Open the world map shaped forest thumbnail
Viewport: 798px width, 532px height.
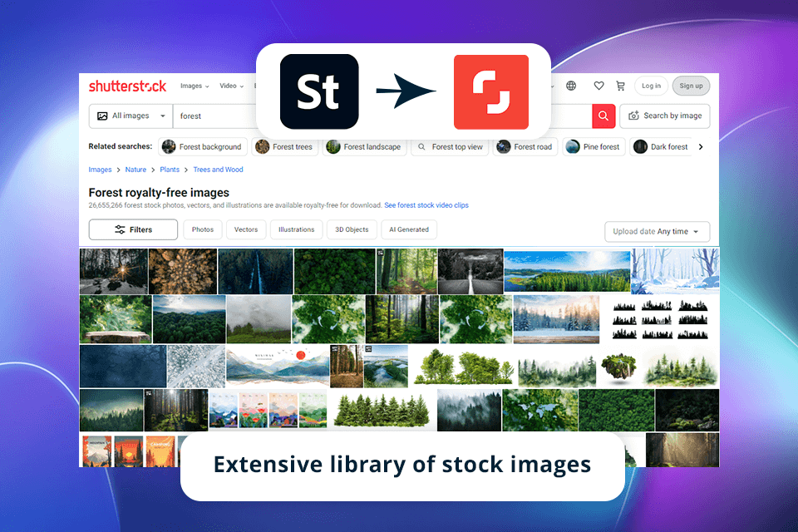(540, 411)
